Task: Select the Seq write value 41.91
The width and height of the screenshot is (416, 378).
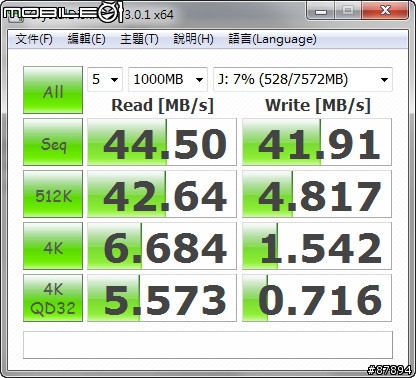Action: pos(317,142)
